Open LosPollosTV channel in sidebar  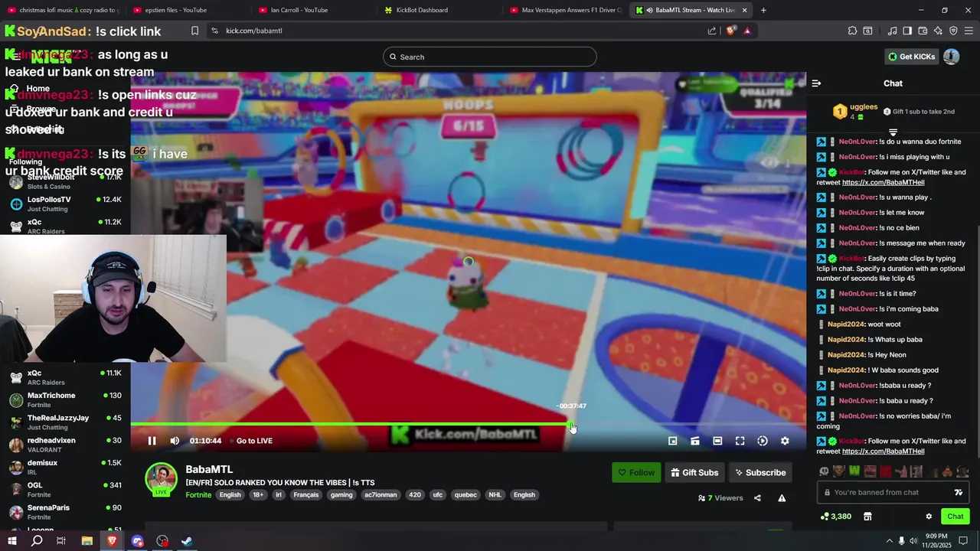[65, 204]
